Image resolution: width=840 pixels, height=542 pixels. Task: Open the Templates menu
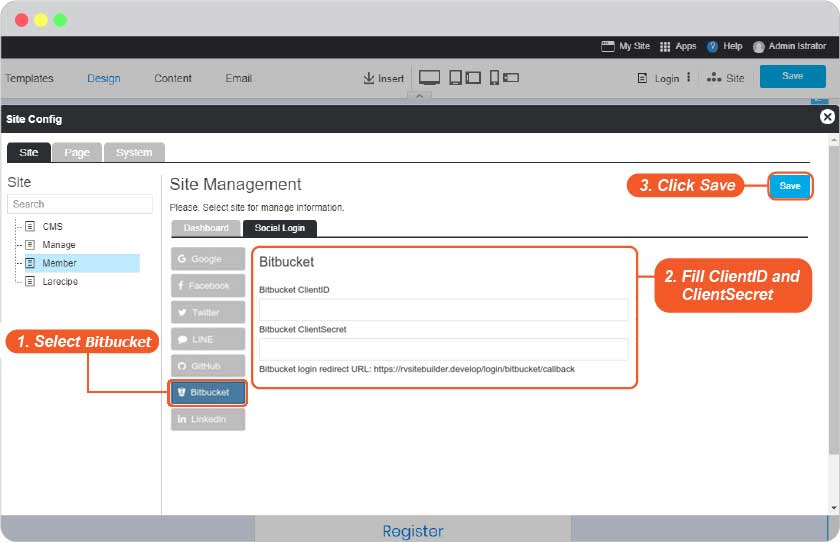click(x=29, y=78)
